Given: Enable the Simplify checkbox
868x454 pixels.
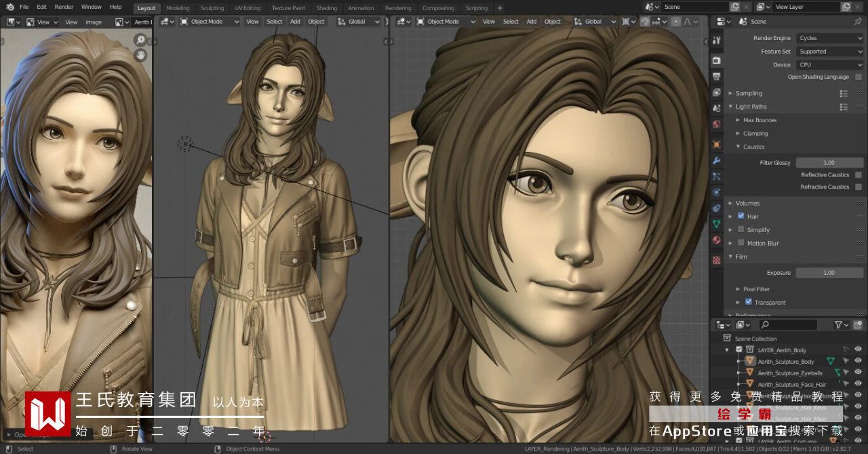Looking at the screenshot, I should pyautogui.click(x=741, y=230).
